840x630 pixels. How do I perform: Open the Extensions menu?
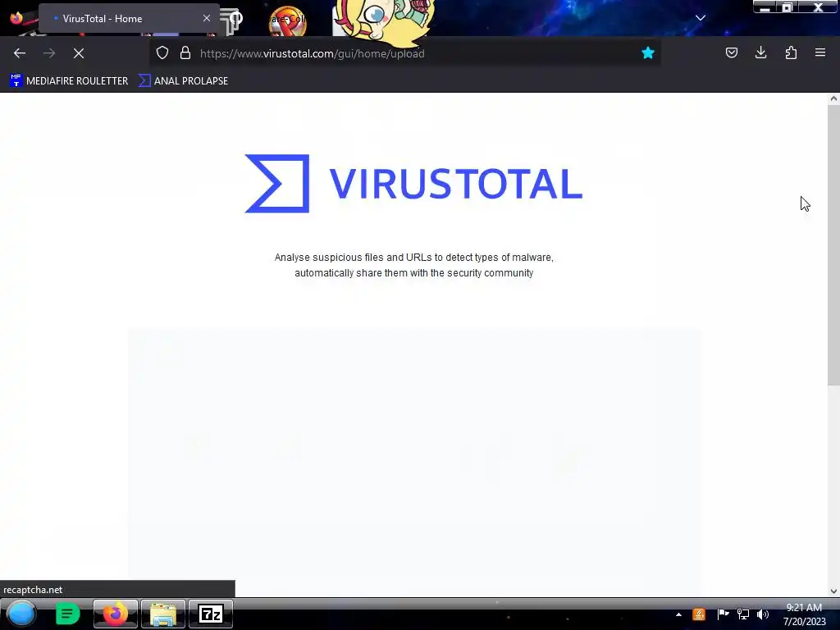[791, 52]
